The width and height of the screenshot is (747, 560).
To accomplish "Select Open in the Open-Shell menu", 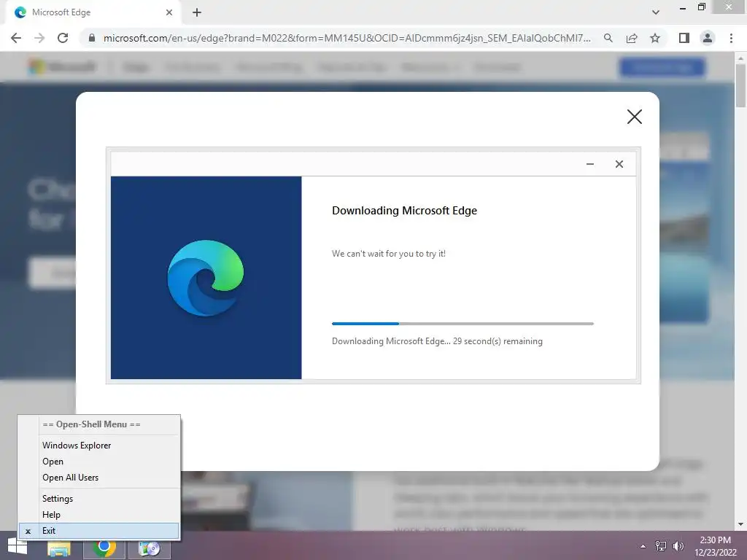I will (x=99, y=462).
